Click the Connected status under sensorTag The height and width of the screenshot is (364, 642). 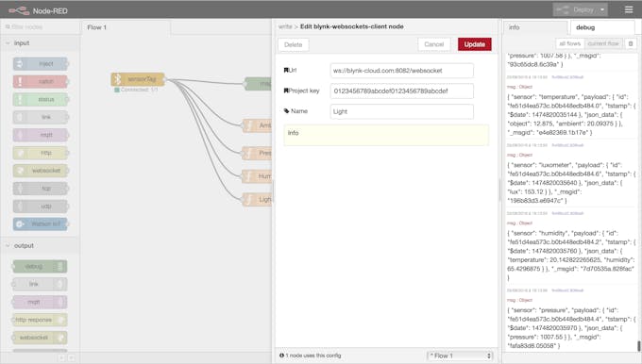[136, 90]
